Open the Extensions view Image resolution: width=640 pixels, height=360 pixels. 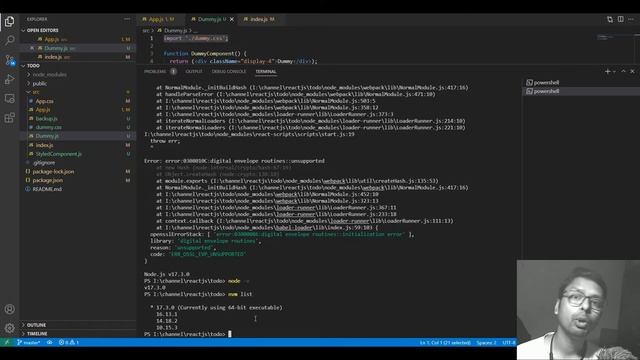pos(9,118)
